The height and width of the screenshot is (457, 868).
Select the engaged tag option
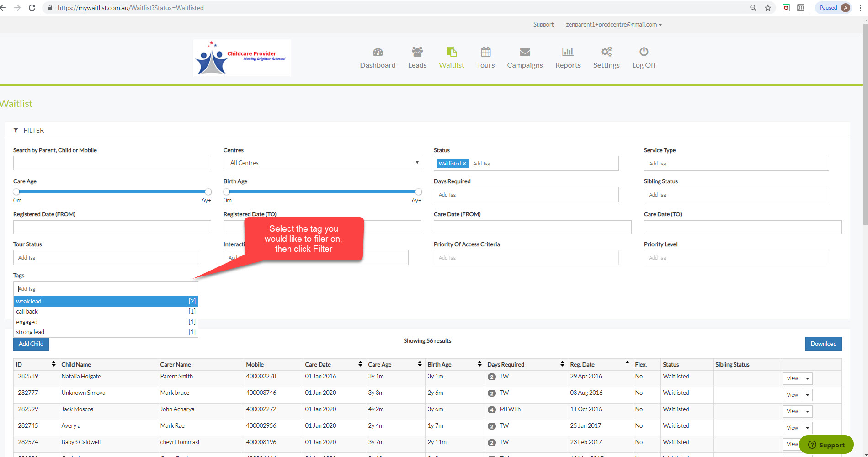(x=106, y=322)
